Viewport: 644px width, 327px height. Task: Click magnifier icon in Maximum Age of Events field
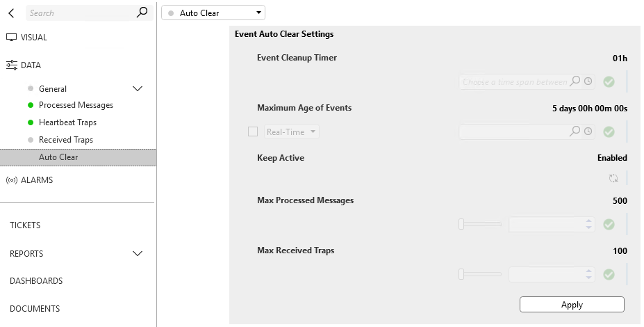coord(575,131)
